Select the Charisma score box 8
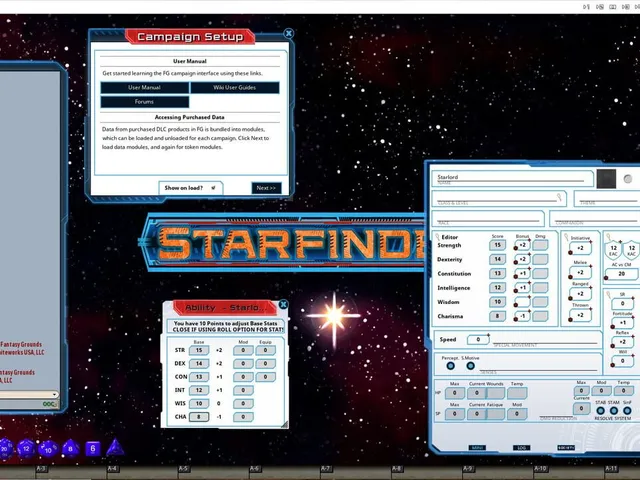 pyautogui.click(x=498, y=316)
